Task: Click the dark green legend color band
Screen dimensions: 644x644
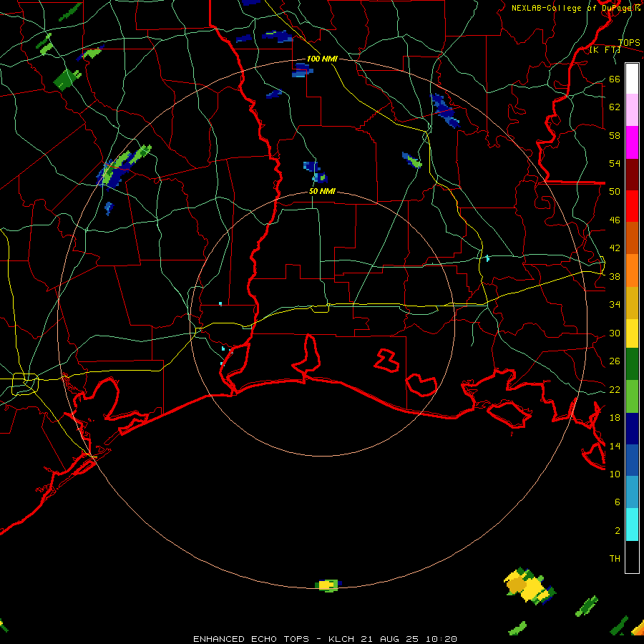Action: [632, 364]
